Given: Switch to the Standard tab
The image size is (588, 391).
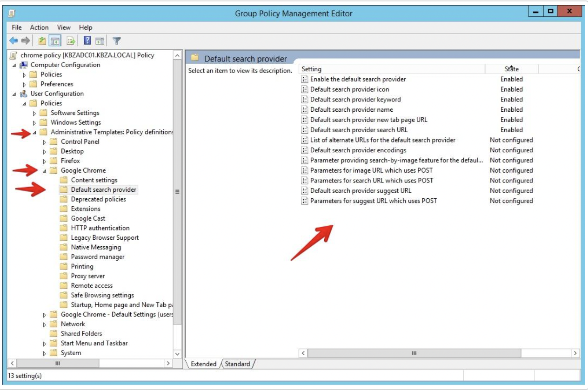Looking at the screenshot, I should pos(237,364).
